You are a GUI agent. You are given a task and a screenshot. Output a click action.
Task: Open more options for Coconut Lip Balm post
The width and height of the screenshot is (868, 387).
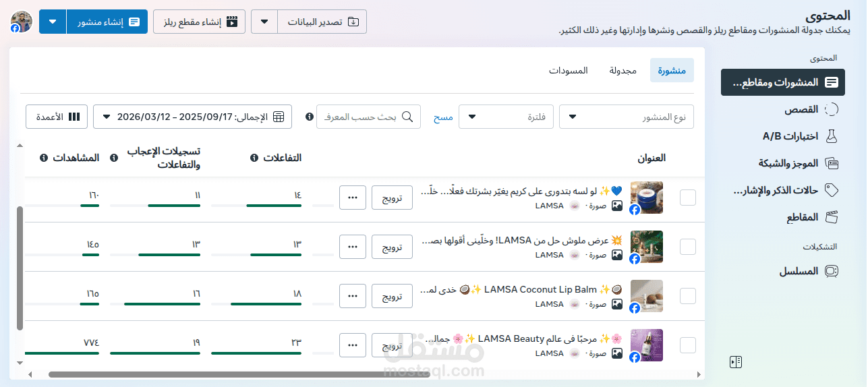click(353, 296)
